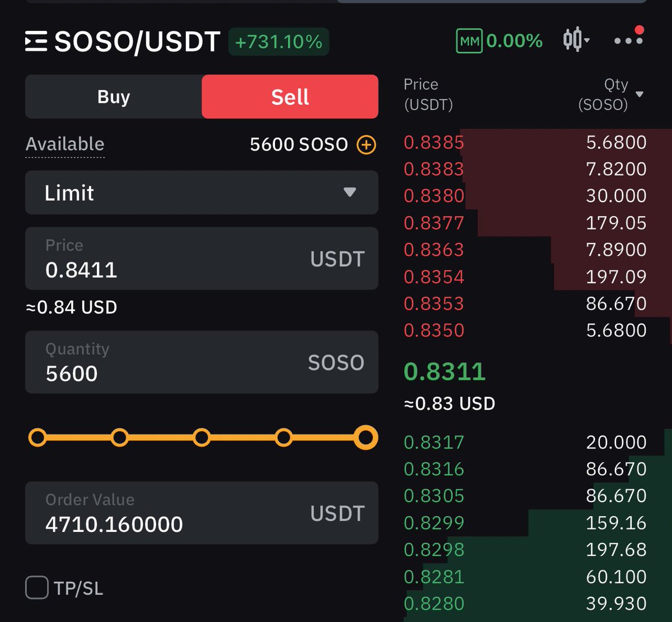
Task: Click the SOSO/USDT pair title
Action: (137, 42)
